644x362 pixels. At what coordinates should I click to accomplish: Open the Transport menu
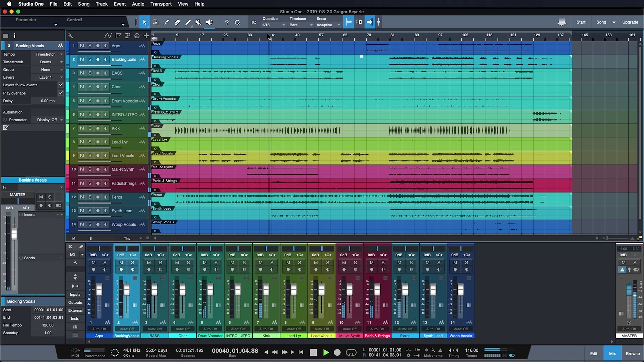click(x=161, y=4)
